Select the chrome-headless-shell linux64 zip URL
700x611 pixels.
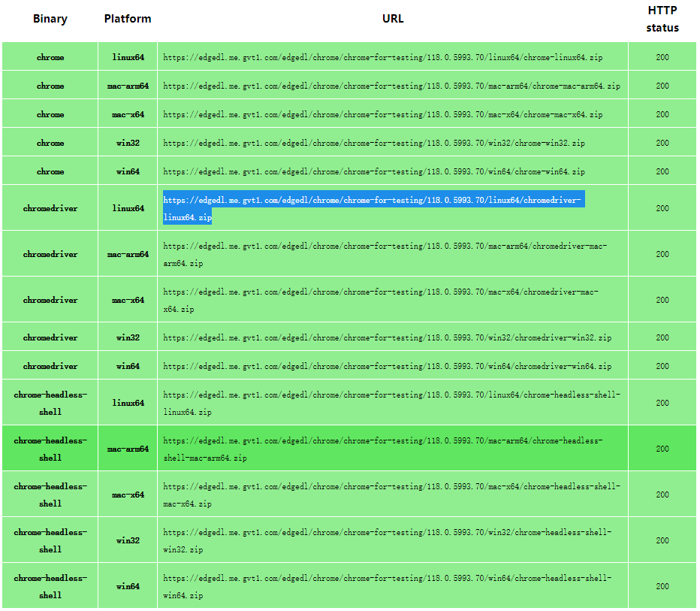point(391,403)
